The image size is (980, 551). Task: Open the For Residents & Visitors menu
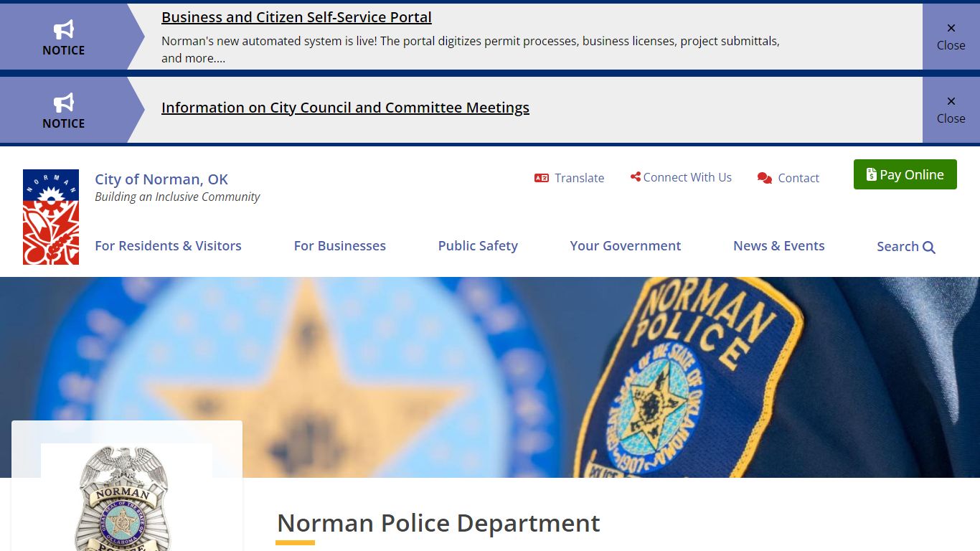168,245
